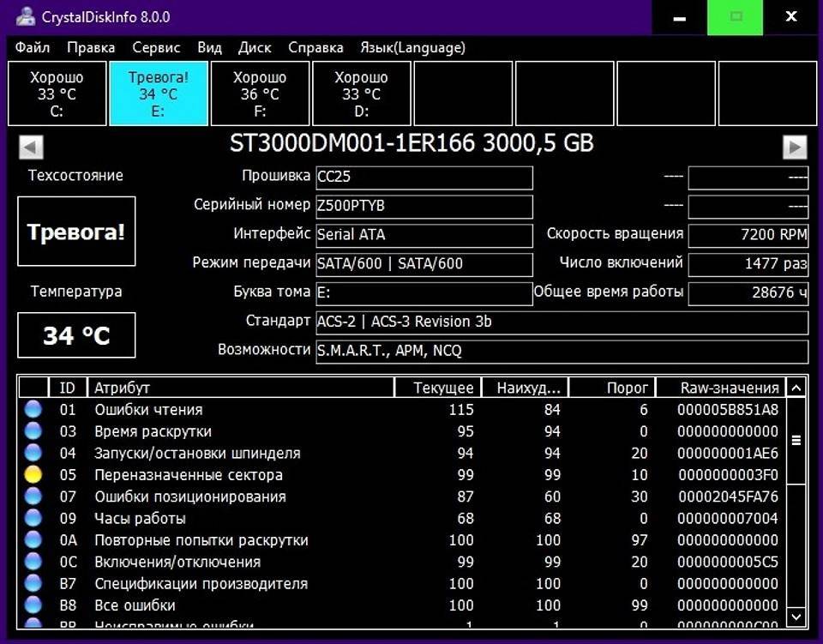Click the serial number field Z500PTYB

click(x=424, y=207)
